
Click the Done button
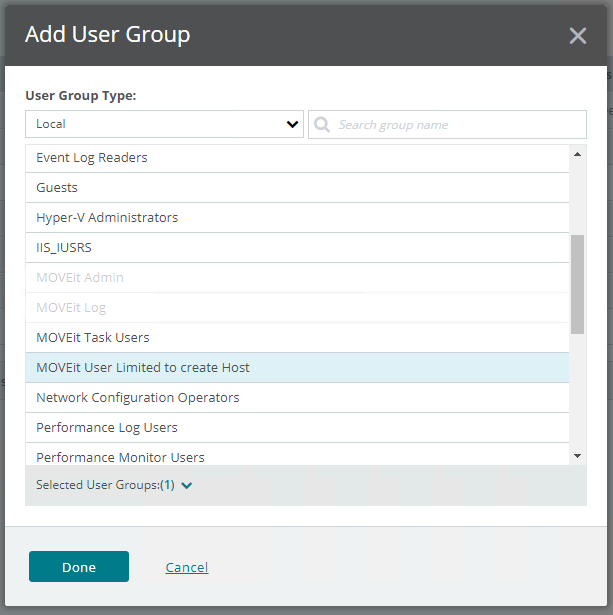point(79,566)
